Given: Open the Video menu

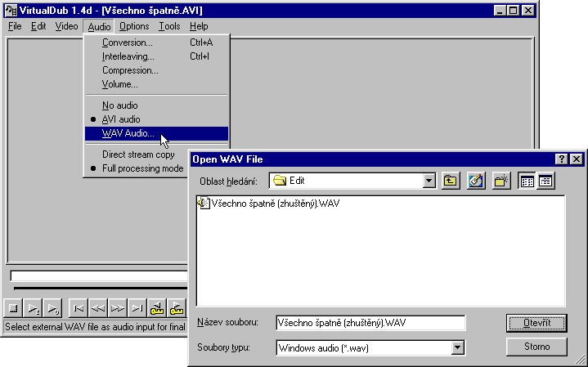Looking at the screenshot, I should 66,26.
